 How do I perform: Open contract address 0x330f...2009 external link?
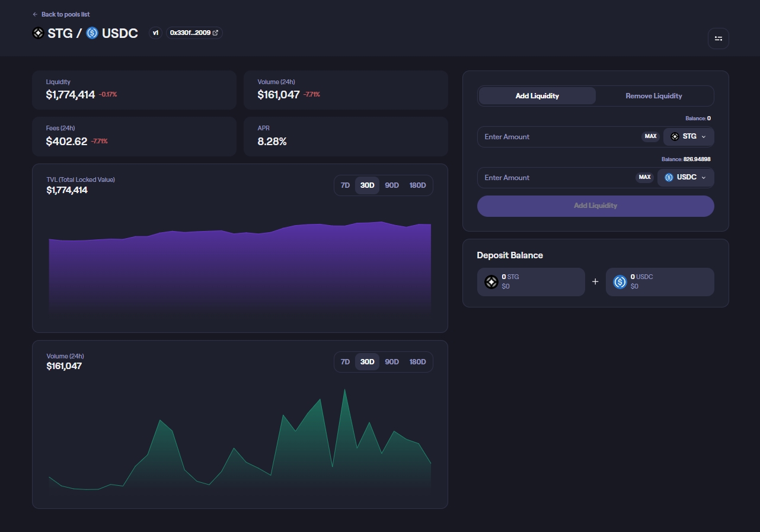[194, 33]
